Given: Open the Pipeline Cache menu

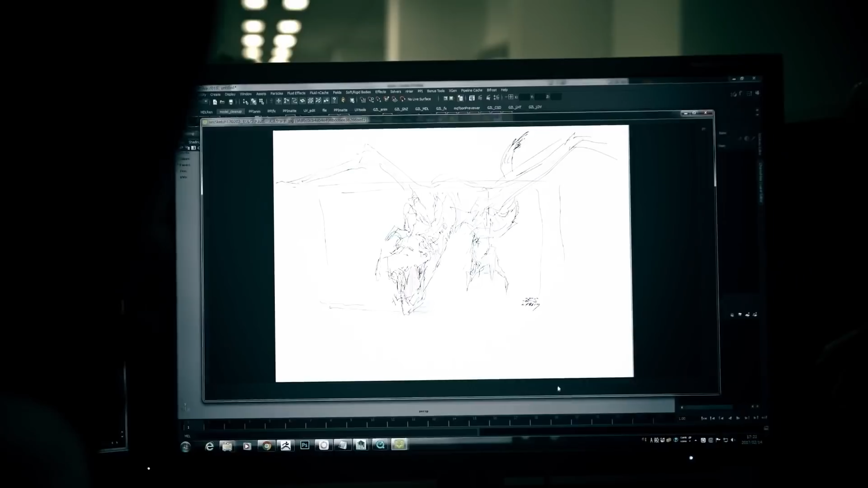Looking at the screenshot, I should (x=472, y=90).
